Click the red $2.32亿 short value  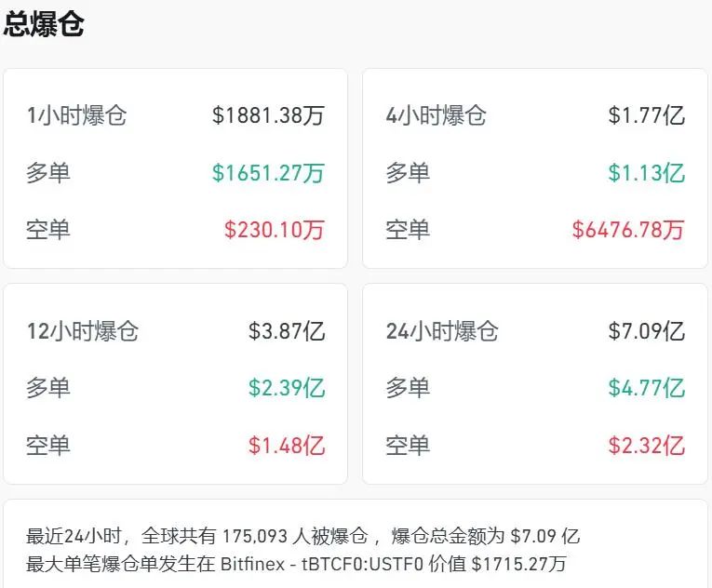click(646, 445)
